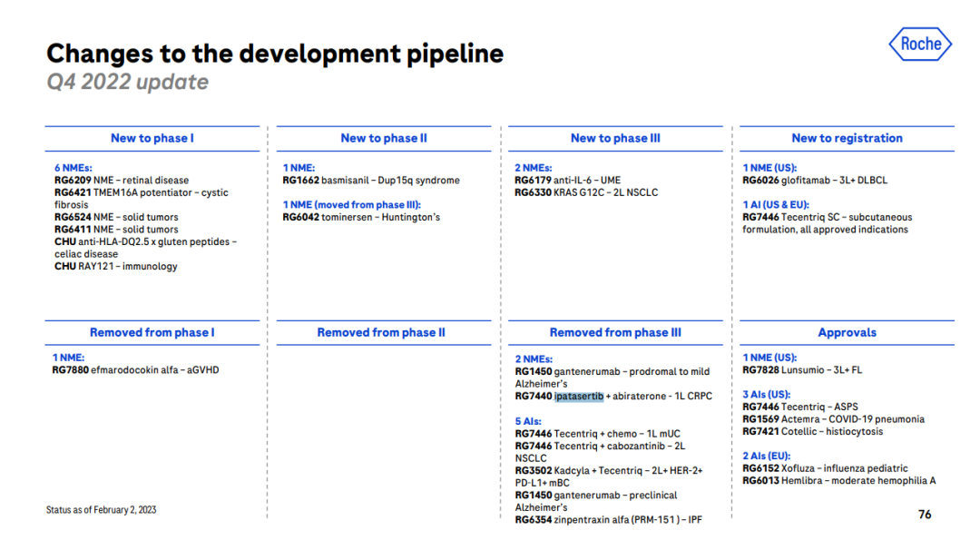Click the 'Removed from phase I' header
The image size is (980, 550).
click(x=152, y=332)
